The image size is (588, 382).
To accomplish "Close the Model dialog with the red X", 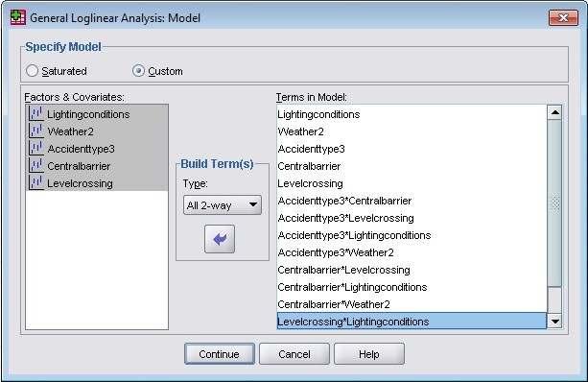I will coord(563,17).
